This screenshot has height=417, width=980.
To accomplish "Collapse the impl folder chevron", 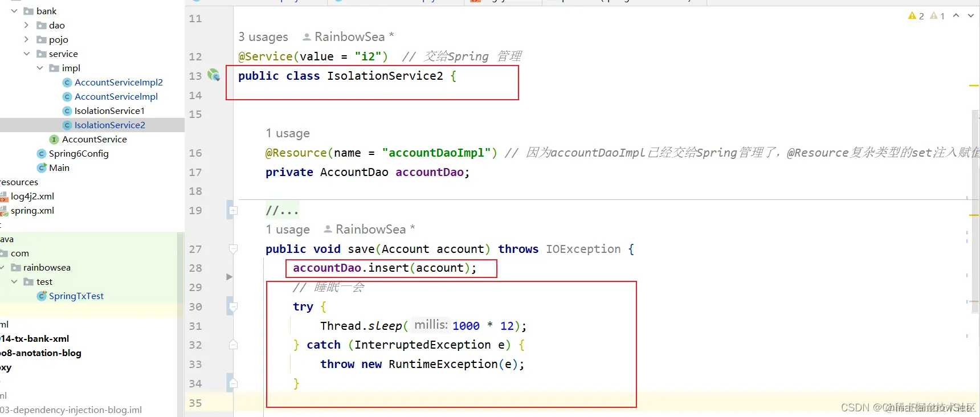I will [40, 68].
